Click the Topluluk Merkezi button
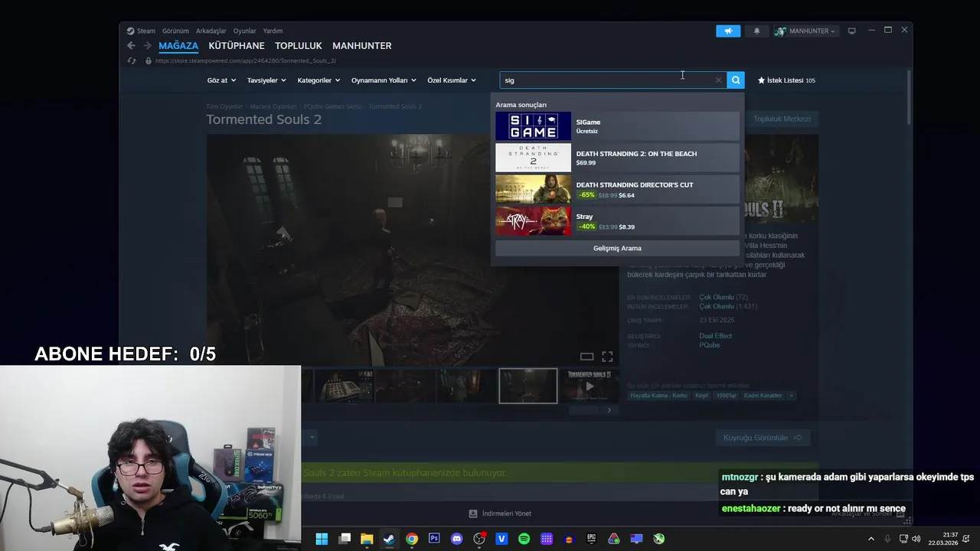Image resolution: width=980 pixels, height=551 pixels. tap(782, 119)
